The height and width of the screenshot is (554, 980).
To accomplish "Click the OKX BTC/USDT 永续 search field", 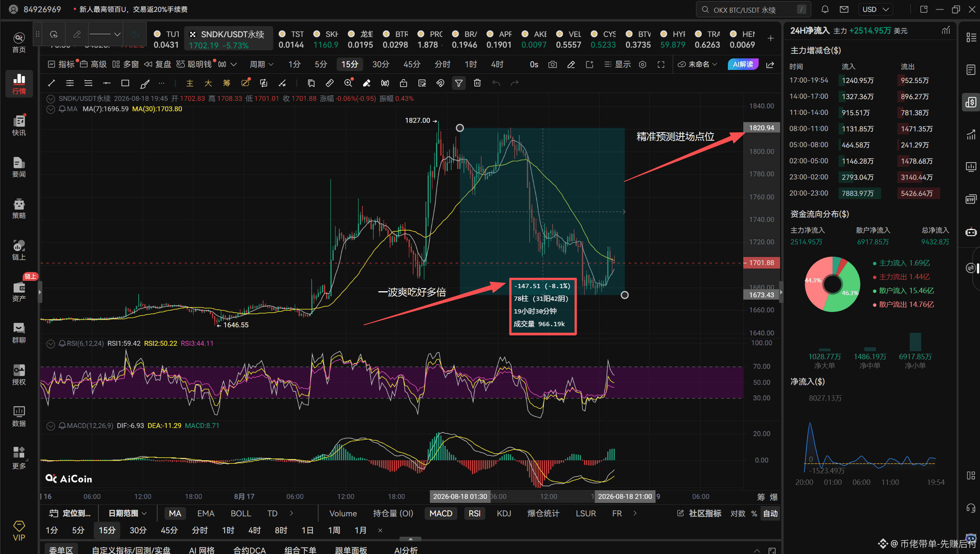I will [x=753, y=9].
